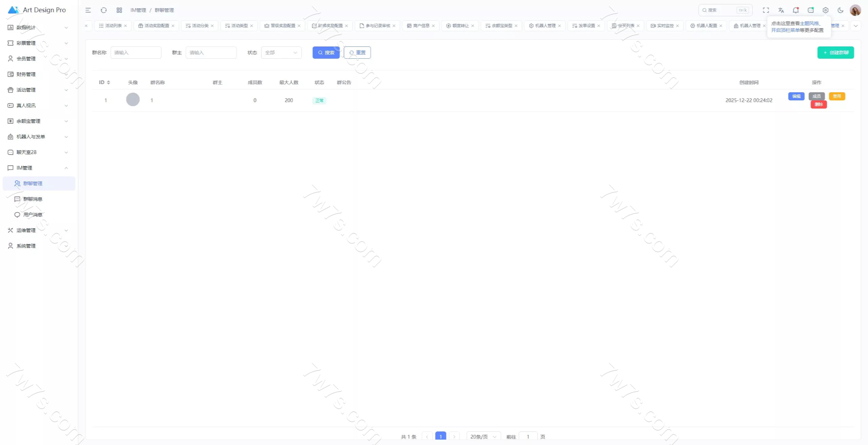The image size is (868, 445).
Task: Click the user avatar at top right
Action: 855,10
